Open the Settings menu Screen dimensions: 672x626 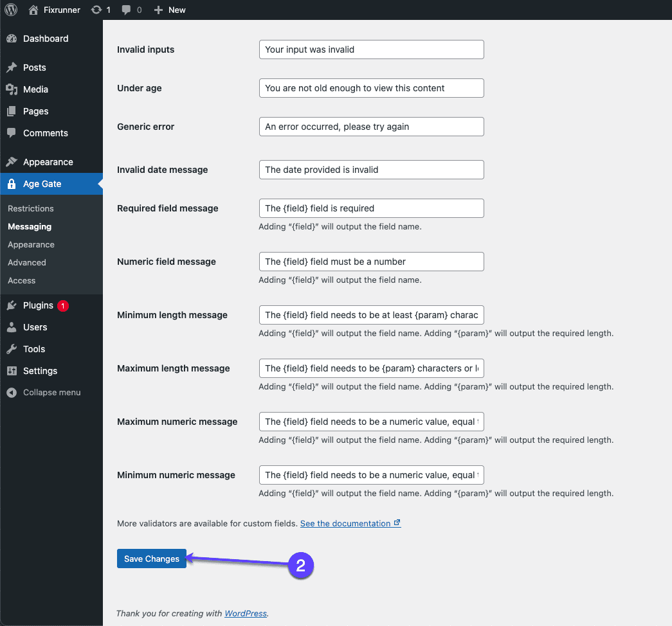point(51,371)
